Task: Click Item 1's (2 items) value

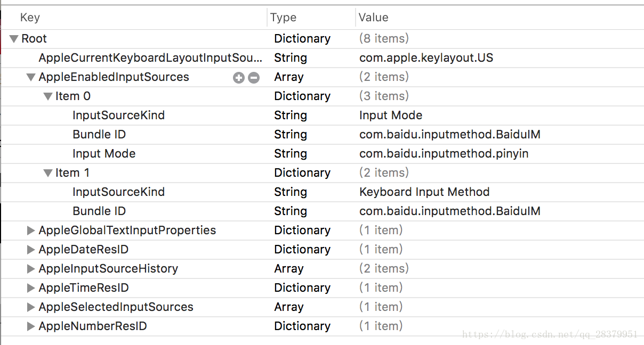Action: coord(384,172)
